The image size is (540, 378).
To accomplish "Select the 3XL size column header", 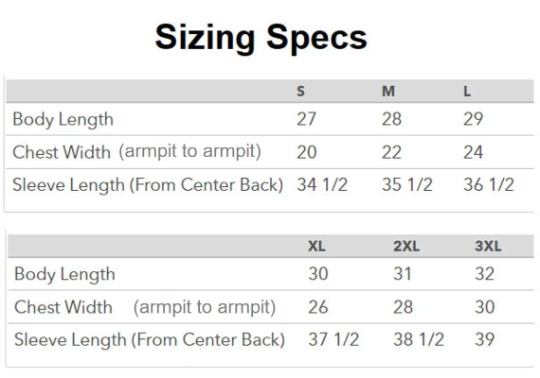I will (488, 246).
